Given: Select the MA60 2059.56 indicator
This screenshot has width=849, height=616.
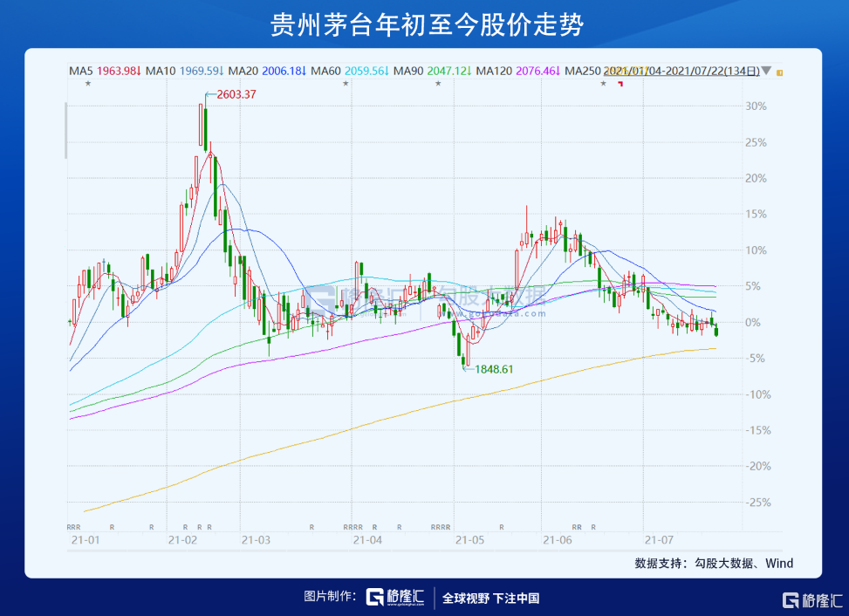Looking at the screenshot, I should (350, 71).
